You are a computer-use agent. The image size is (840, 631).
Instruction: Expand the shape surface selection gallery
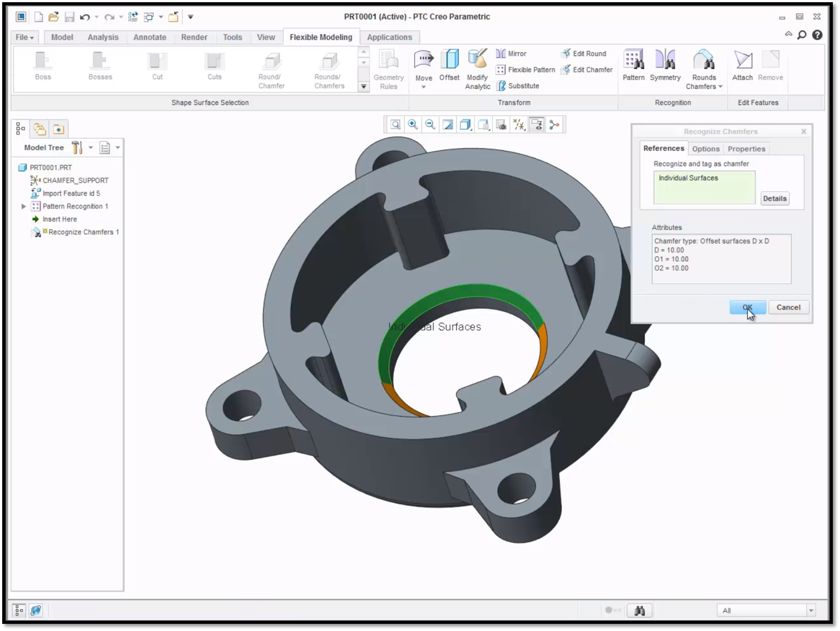[364, 86]
